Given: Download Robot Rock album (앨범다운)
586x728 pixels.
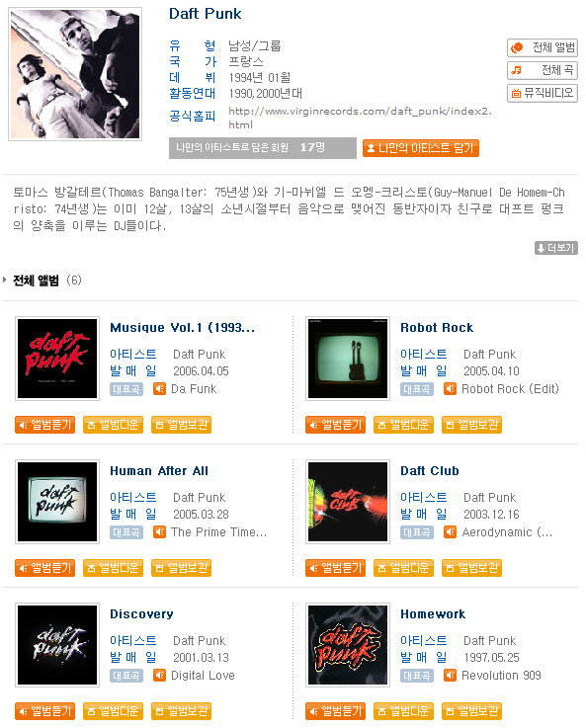Looking at the screenshot, I should point(403,425).
